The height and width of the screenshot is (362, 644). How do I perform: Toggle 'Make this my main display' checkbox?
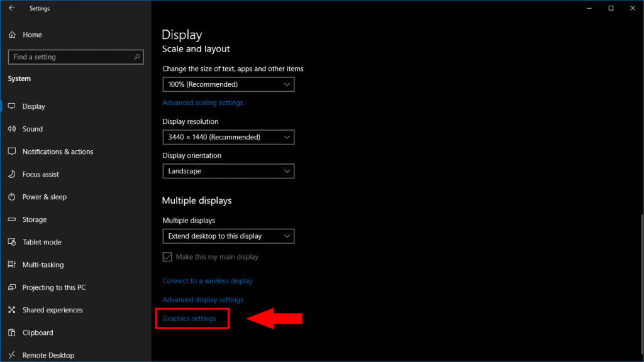click(x=167, y=256)
